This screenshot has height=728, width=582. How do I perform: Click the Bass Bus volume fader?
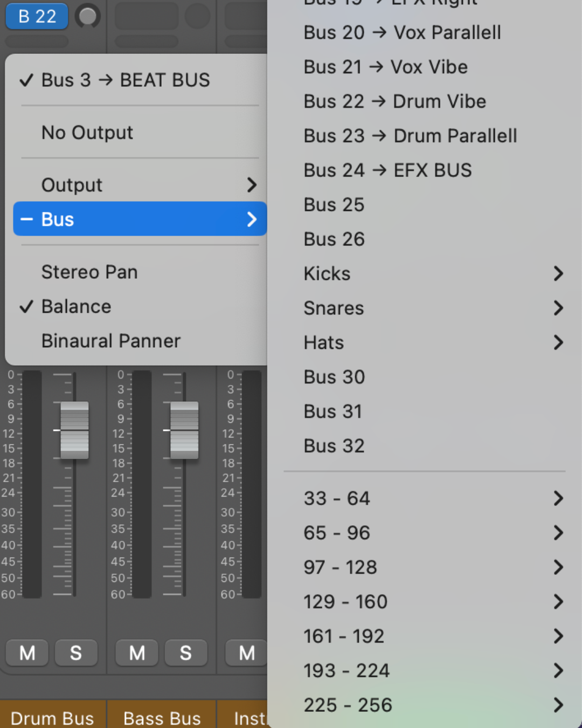tap(184, 430)
